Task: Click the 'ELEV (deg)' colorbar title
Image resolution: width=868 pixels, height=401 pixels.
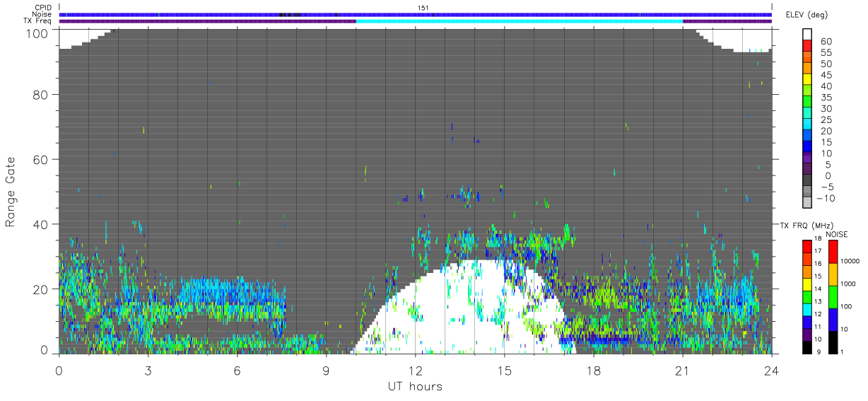Action: point(808,13)
